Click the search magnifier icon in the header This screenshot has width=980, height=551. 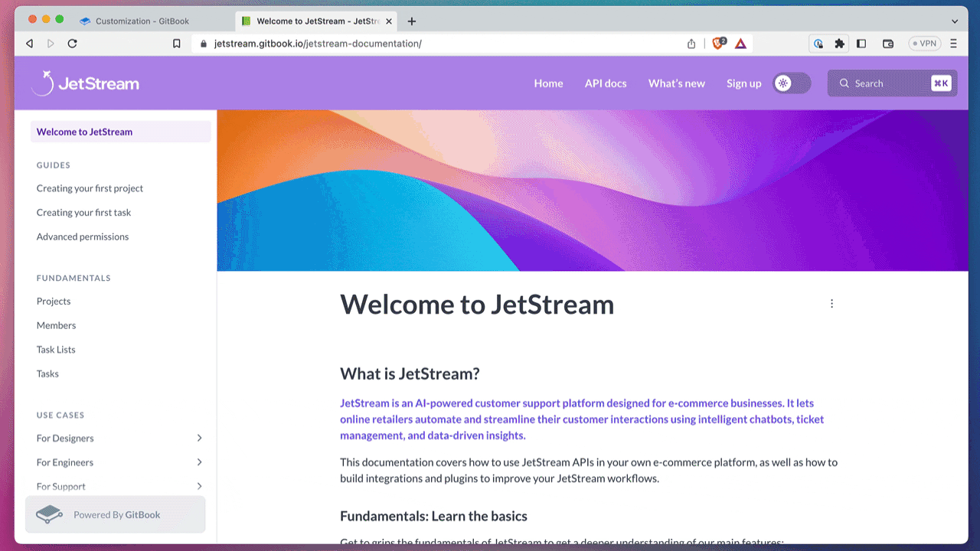[x=844, y=83]
